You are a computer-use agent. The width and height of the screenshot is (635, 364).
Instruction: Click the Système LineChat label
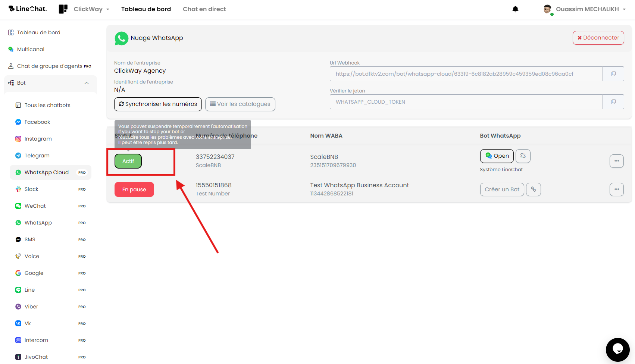pyautogui.click(x=501, y=170)
